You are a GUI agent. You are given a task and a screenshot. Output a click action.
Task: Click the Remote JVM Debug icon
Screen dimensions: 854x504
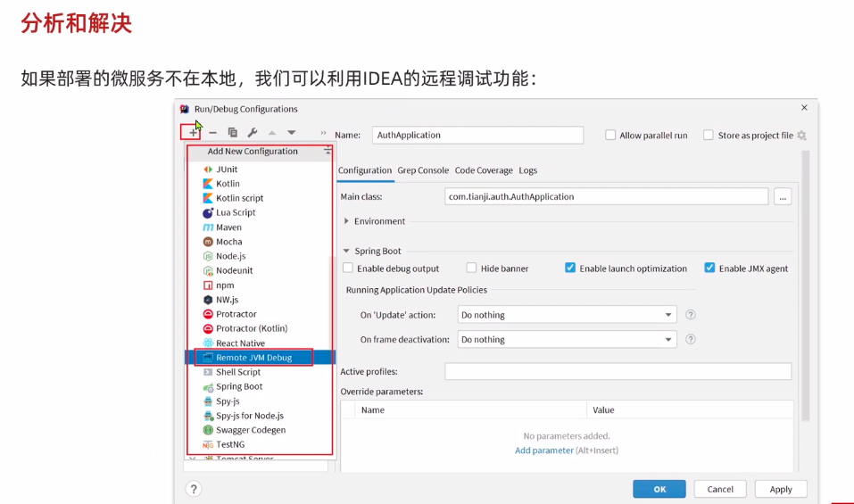coord(208,358)
